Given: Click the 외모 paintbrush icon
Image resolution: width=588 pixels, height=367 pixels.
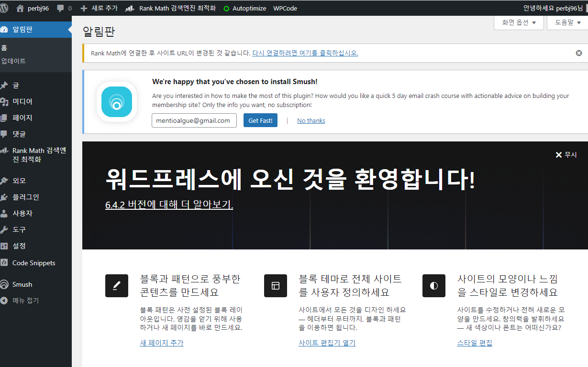Looking at the screenshot, I should click(x=4, y=181).
